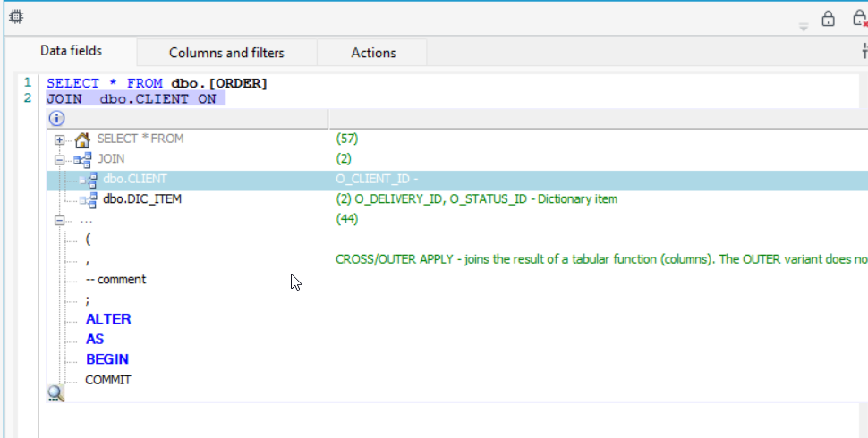This screenshot has width=868, height=438.
Task: Insert the BEGIN keyword suggestion
Action: pos(107,359)
